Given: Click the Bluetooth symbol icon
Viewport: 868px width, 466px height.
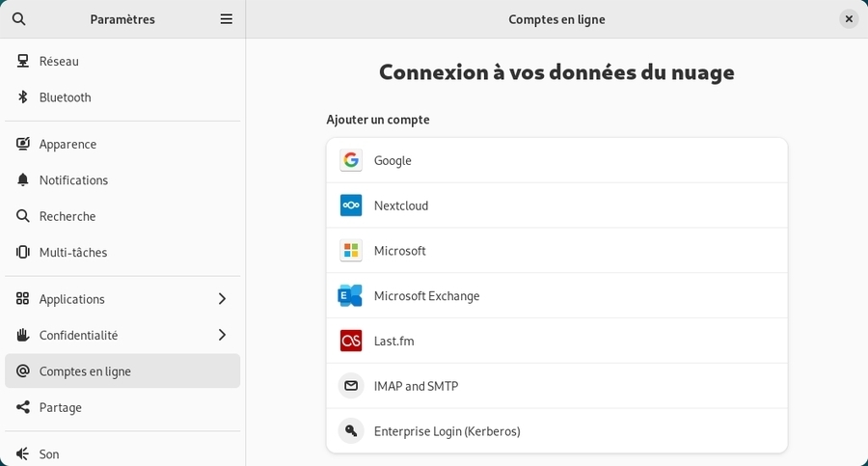Looking at the screenshot, I should [x=23, y=97].
